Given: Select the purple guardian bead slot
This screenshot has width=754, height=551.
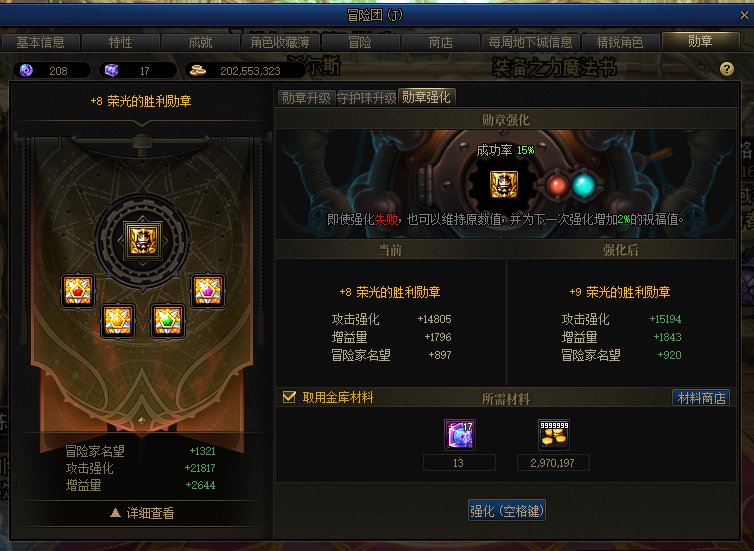Looking at the screenshot, I should coord(208,291).
